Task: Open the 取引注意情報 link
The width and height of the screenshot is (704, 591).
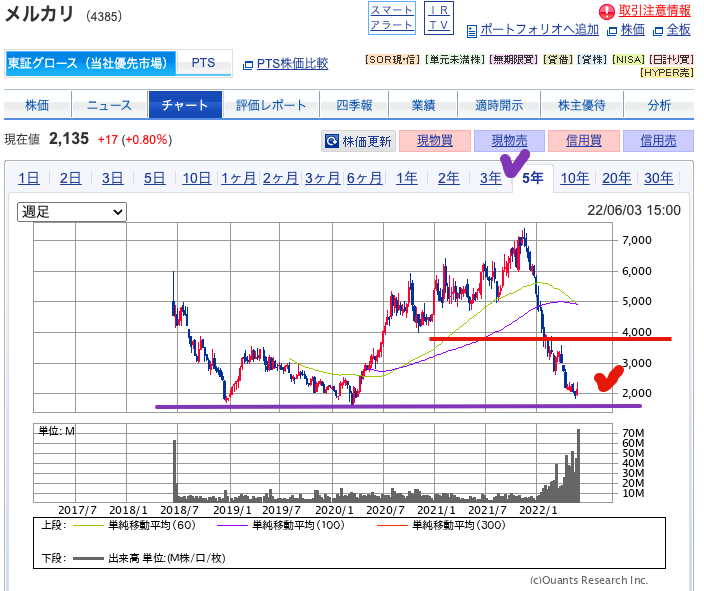Action: click(654, 10)
